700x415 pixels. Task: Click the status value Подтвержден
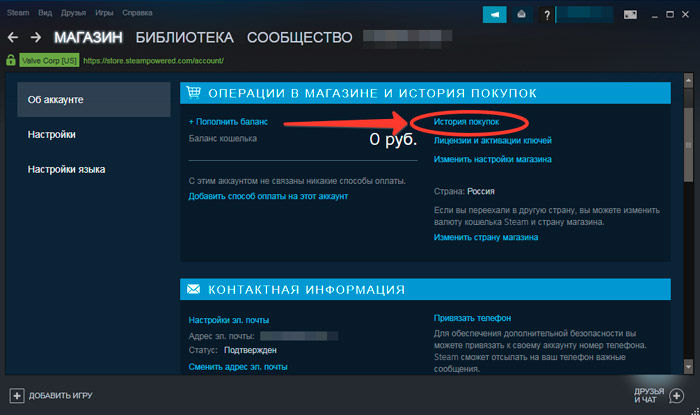click(250, 350)
